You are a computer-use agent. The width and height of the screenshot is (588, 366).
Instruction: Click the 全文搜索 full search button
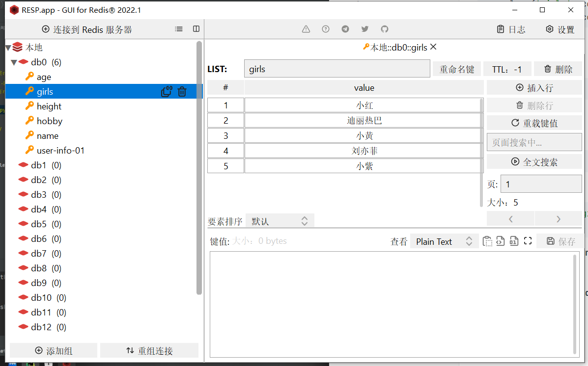(534, 162)
